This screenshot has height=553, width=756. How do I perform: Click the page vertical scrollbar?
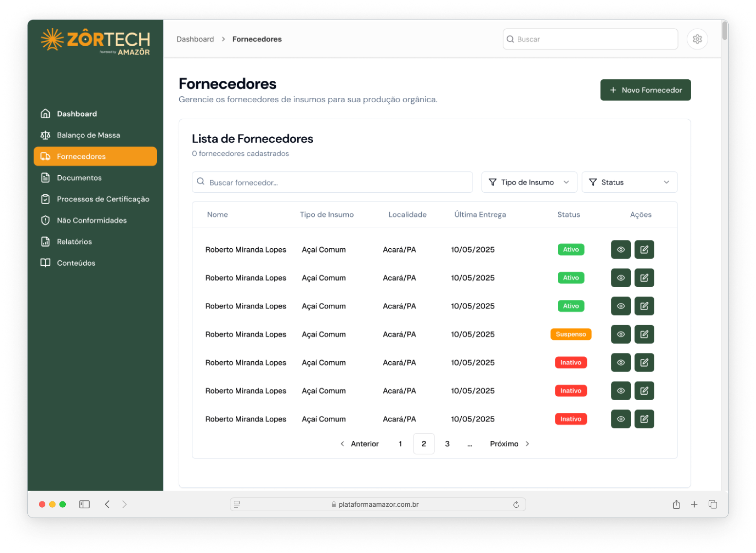coord(725,31)
